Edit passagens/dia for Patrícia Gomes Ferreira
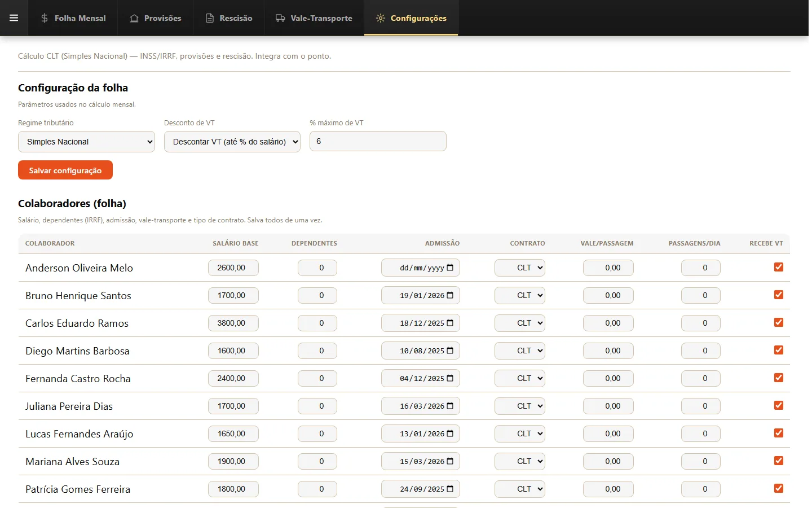Image resolution: width=812 pixels, height=508 pixels. point(701,489)
